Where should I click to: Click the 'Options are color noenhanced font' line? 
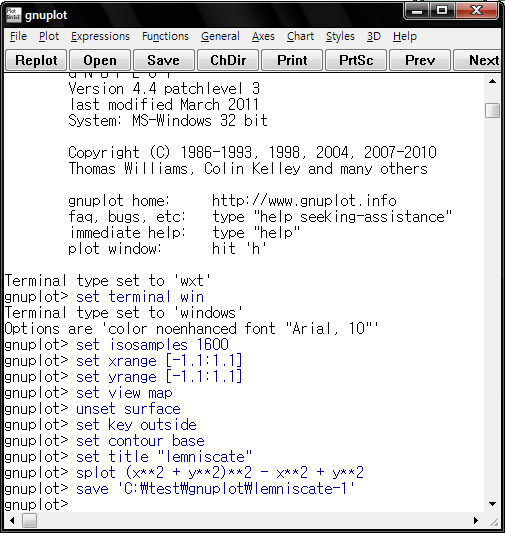pos(191,329)
